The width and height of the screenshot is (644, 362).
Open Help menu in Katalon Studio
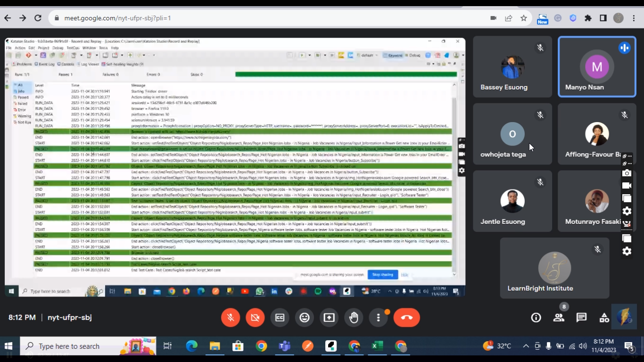tap(115, 48)
